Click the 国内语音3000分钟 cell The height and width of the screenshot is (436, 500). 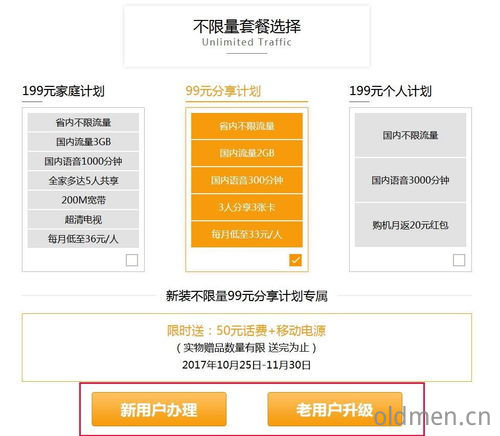pos(410,180)
